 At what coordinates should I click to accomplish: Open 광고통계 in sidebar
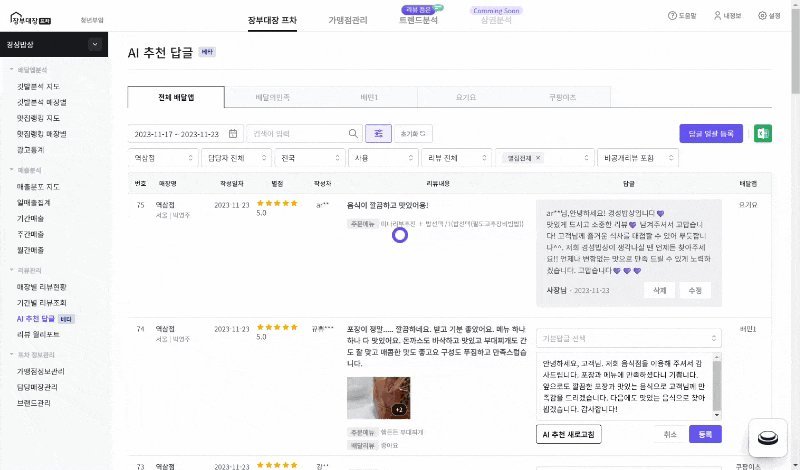pyautogui.click(x=31, y=150)
